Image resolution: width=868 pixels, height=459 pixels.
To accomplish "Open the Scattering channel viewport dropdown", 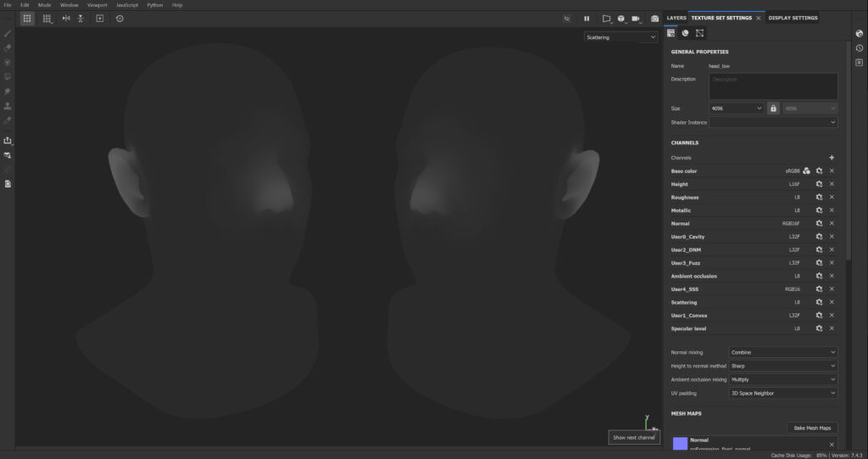I will pos(620,37).
